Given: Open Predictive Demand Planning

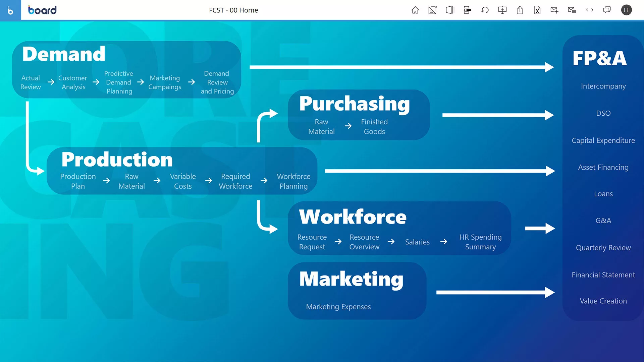Looking at the screenshot, I should point(119,82).
